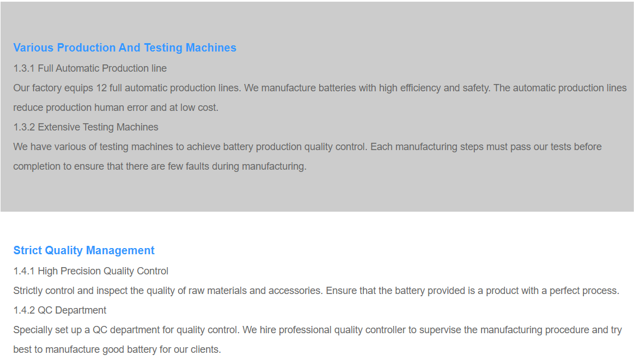Click the line 'reduce production human error and at low cost.'
Image resolution: width=635 pixels, height=364 pixels.
click(x=116, y=108)
